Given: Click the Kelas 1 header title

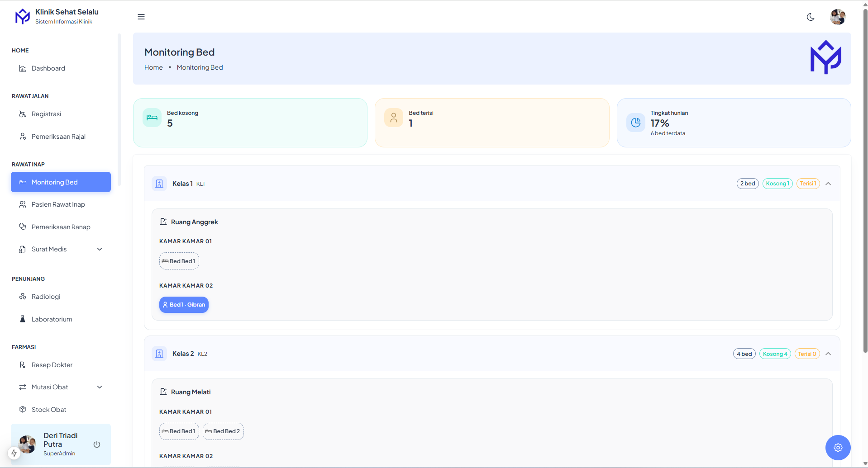Looking at the screenshot, I should click(182, 184).
